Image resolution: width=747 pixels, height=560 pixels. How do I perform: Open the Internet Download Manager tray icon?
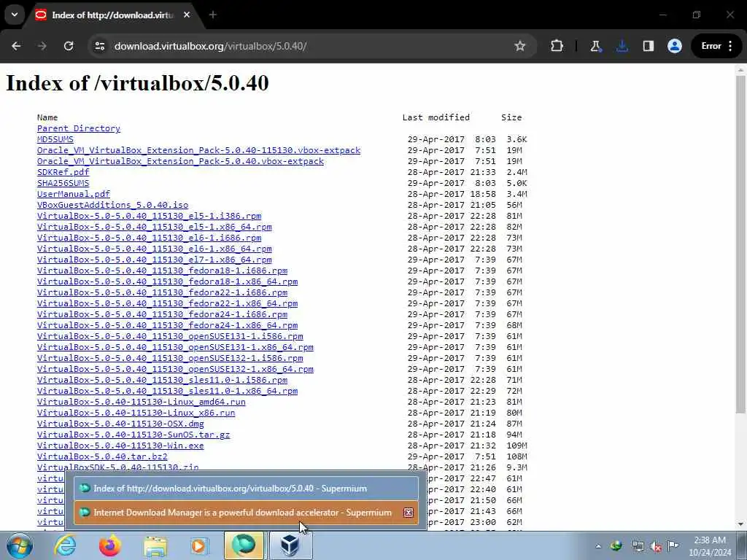(x=616, y=546)
